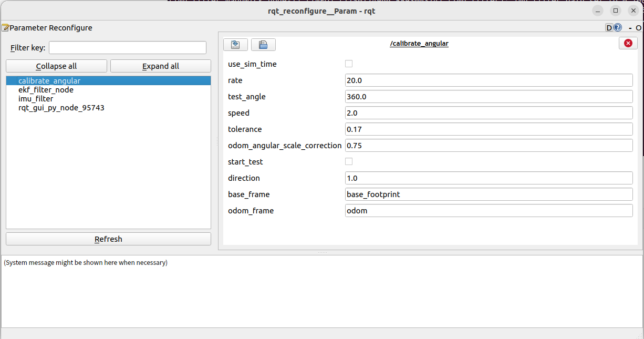Image resolution: width=644 pixels, height=339 pixels.
Task: Click the /calibrate_angular header title
Action: 419,44
